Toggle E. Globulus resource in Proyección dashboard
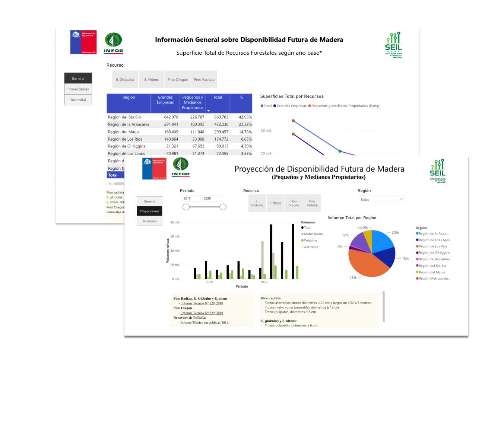Image resolution: width=504 pixels, height=424 pixels. (257, 203)
